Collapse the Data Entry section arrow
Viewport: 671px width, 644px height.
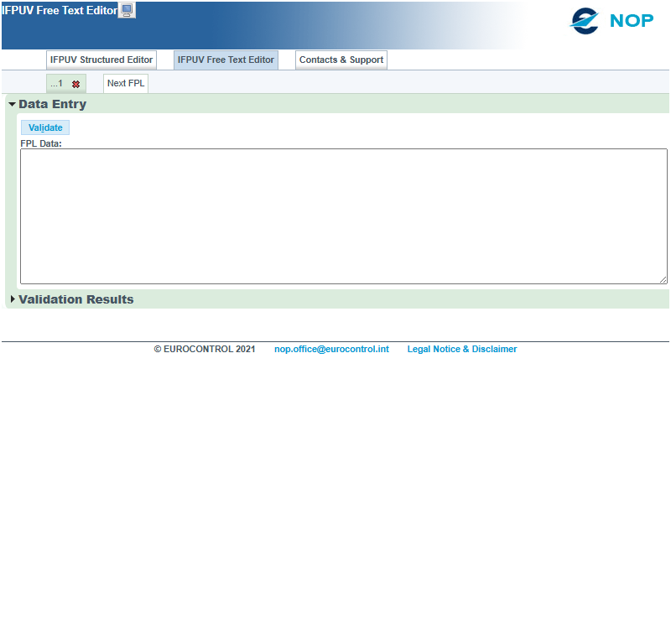(x=12, y=105)
